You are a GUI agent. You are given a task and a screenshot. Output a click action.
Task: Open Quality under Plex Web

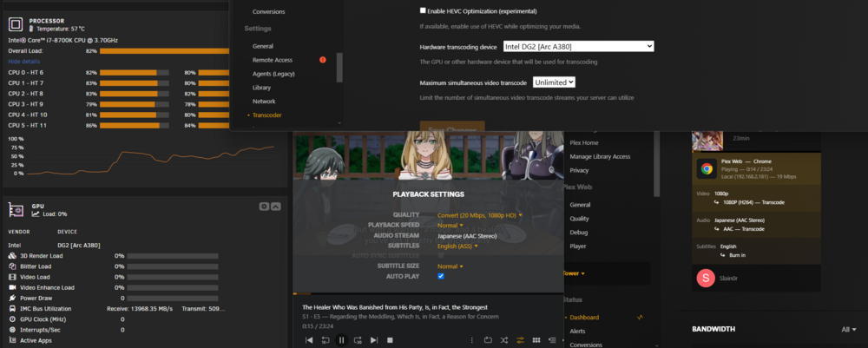[580, 219]
